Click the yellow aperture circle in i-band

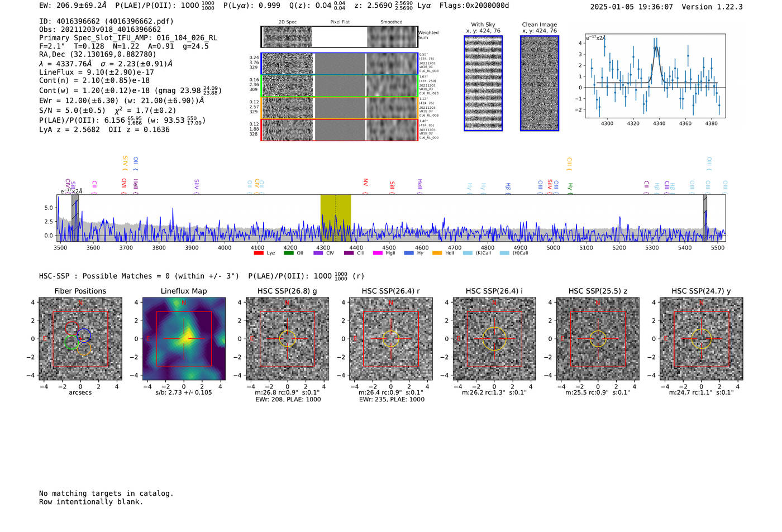(x=494, y=339)
